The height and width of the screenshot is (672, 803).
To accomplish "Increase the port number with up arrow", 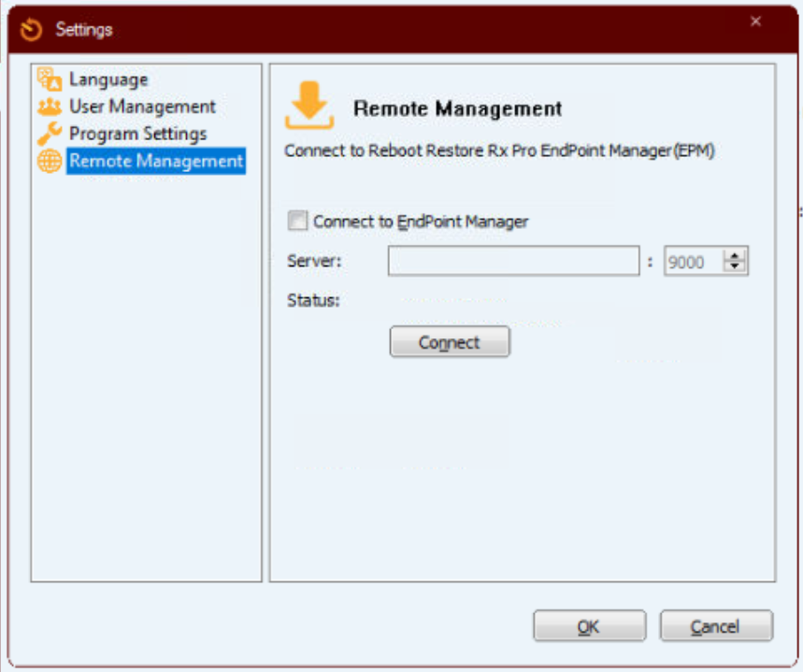I will (735, 255).
